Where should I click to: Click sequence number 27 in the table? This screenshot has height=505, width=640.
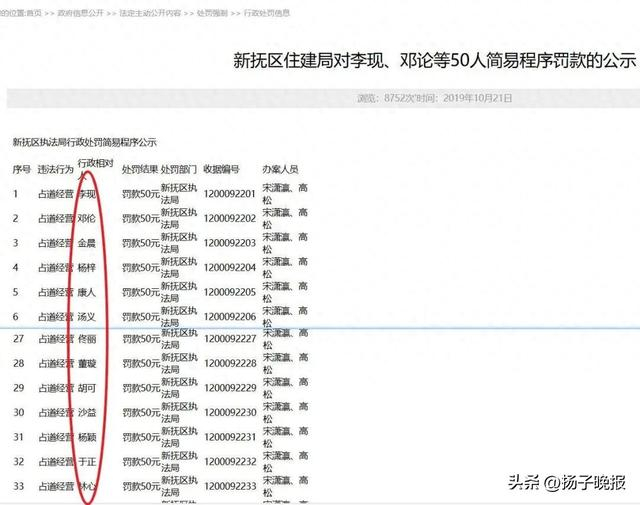[x=18, y=338]
